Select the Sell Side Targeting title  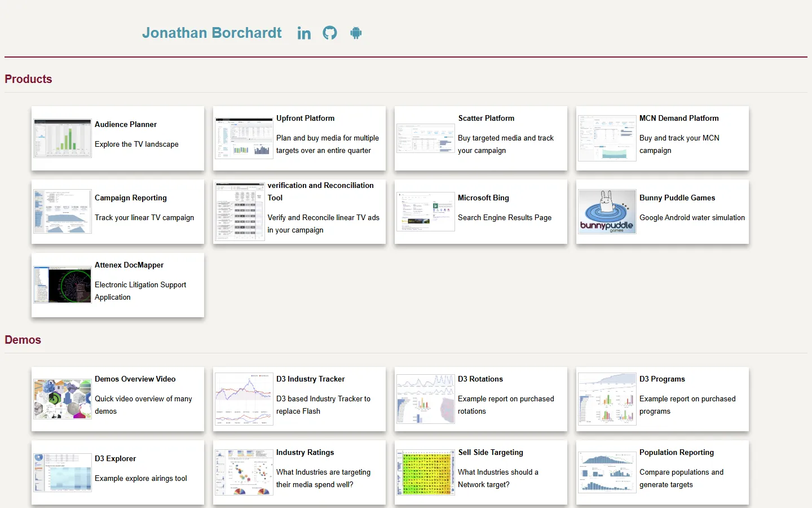click(491, 452)
